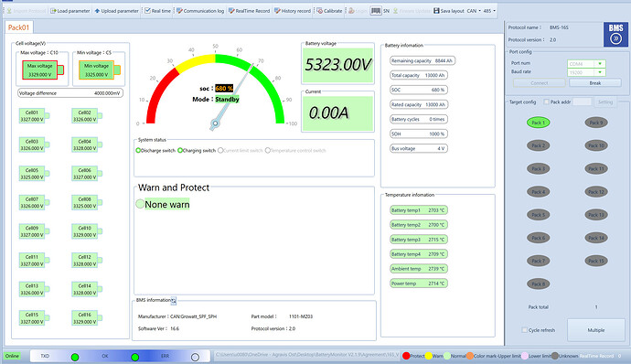This screenshot has width=631, height=364.
Task: Click the ERR status light
Action: pyautogui.click(x=195, y=357)
